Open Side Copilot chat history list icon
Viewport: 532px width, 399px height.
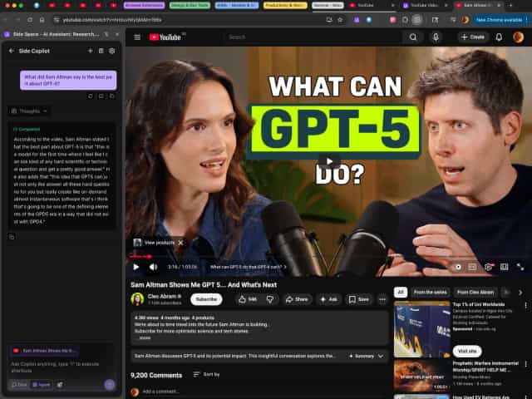point(101,51)
